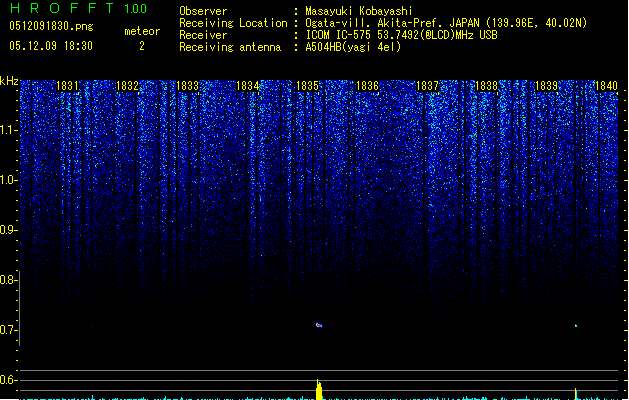Click the HROFFT 1.0.0 title text

click(78, 8)
